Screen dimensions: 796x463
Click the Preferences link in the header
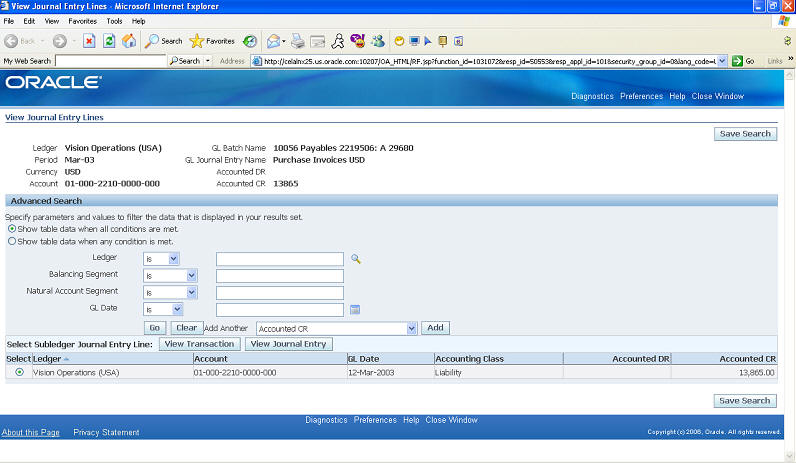pos(639,96)
